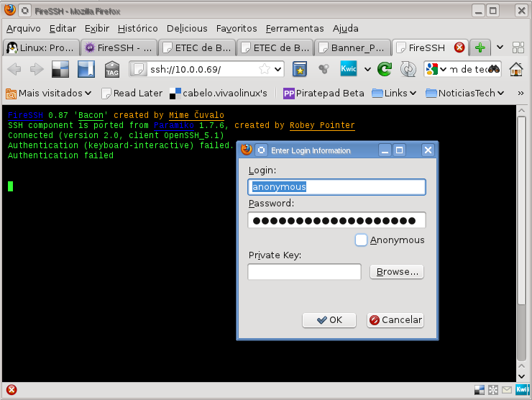Click the TAG toolbar icon

[x=112, y=70]
